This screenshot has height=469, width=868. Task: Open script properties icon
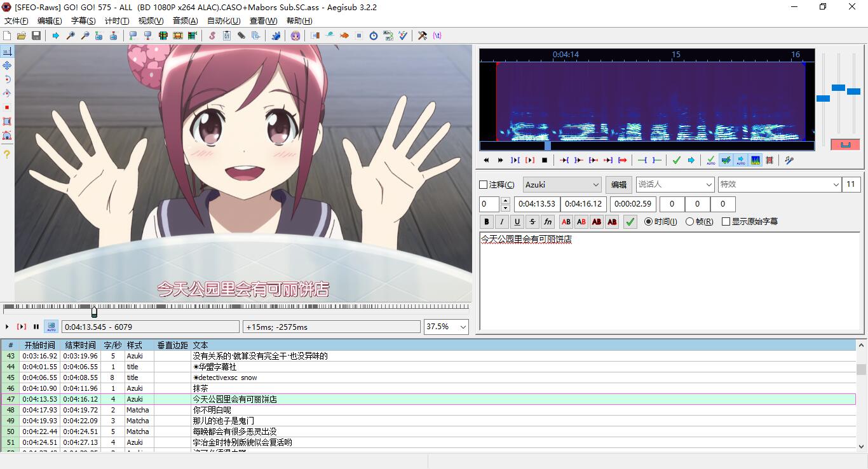point(227,36)
